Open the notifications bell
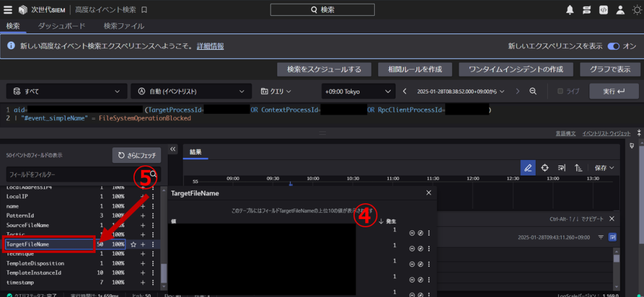 tap(570, 10)
